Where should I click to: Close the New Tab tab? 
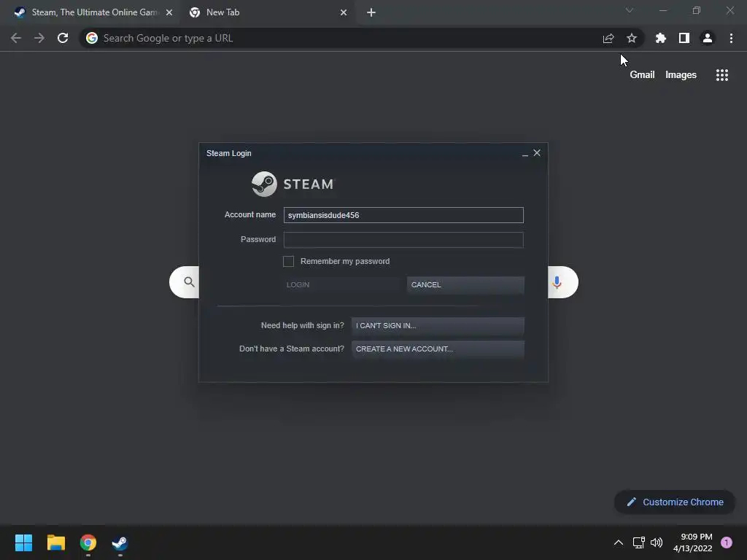[x=344, y=12]
